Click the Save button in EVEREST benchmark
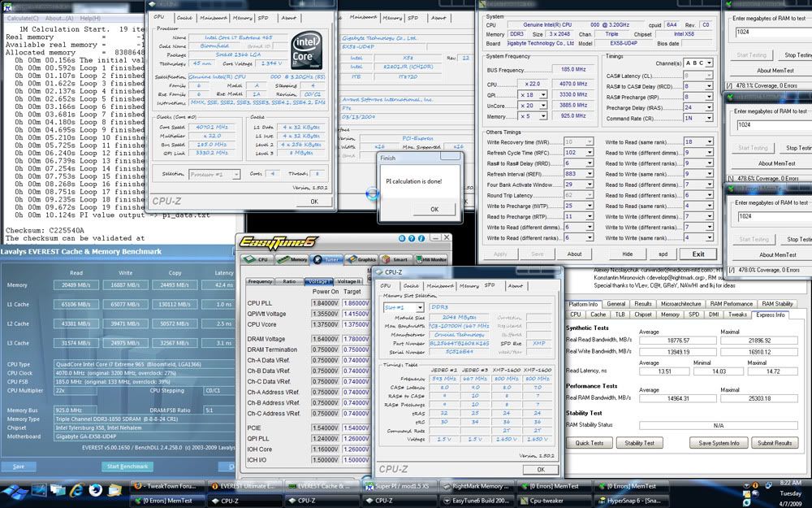This screenshot has width=812, height=508. point(19,467)
